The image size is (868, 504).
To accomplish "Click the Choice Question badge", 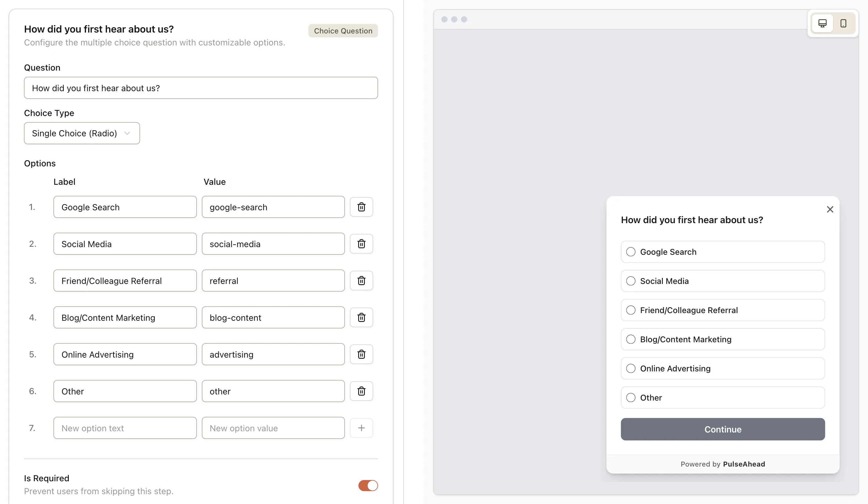I will (x=343, y=31).
